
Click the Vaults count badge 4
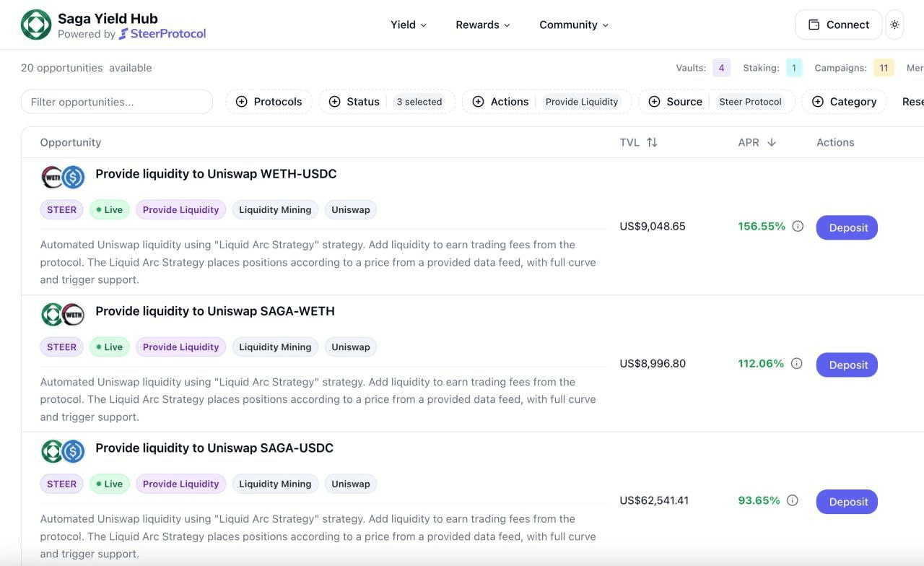(x=721, y=68)
